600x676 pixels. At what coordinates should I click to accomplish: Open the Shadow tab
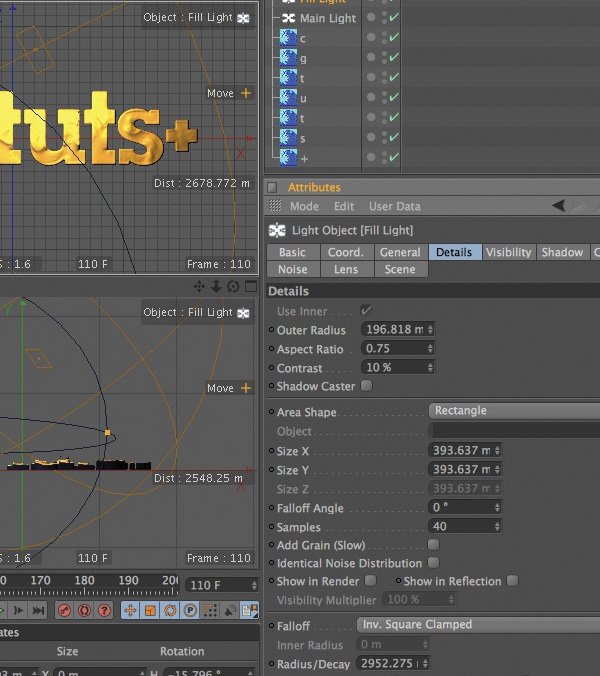pos(562,252)
